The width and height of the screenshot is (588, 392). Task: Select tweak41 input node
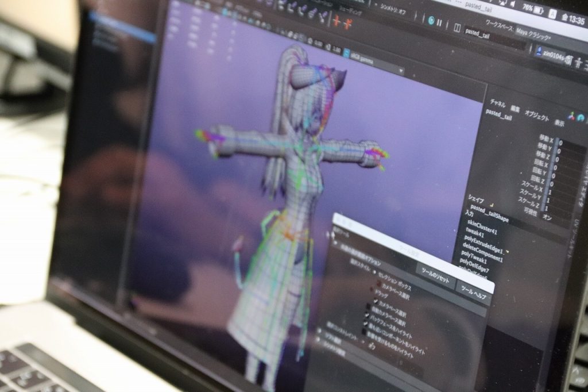click(475, 233)
